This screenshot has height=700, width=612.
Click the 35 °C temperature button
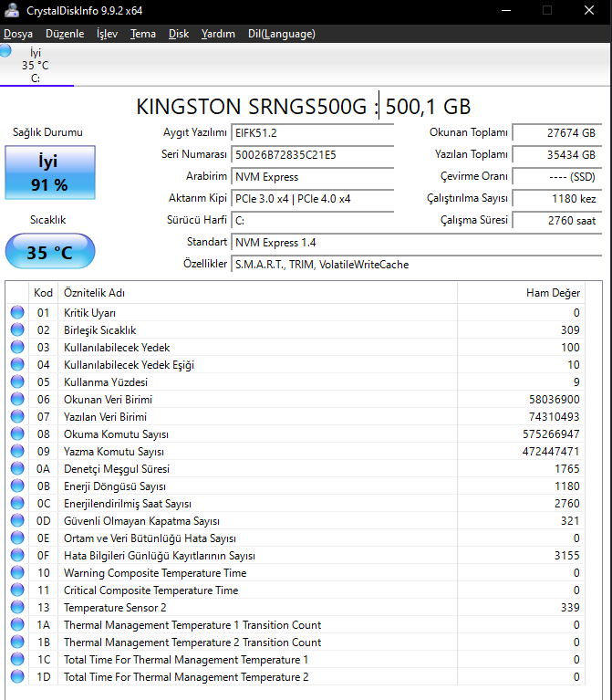click(50, 251)
